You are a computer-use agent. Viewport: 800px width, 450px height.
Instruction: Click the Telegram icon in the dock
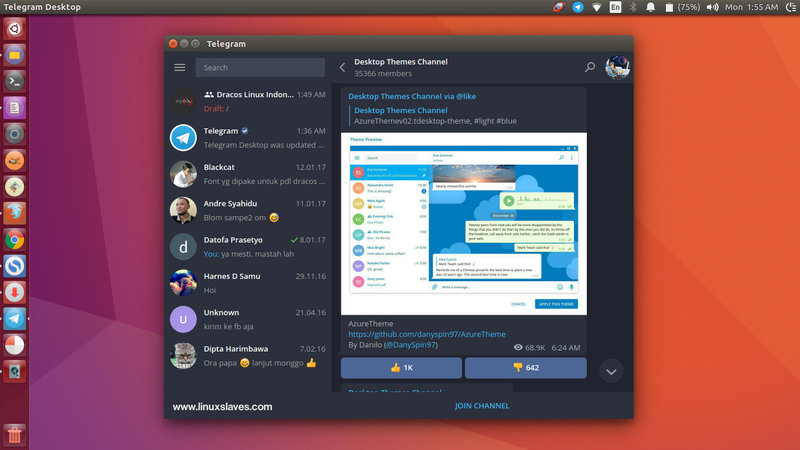[14, 319]
